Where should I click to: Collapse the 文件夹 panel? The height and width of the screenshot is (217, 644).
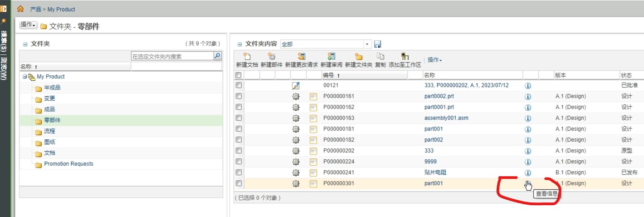coord(25,44)
